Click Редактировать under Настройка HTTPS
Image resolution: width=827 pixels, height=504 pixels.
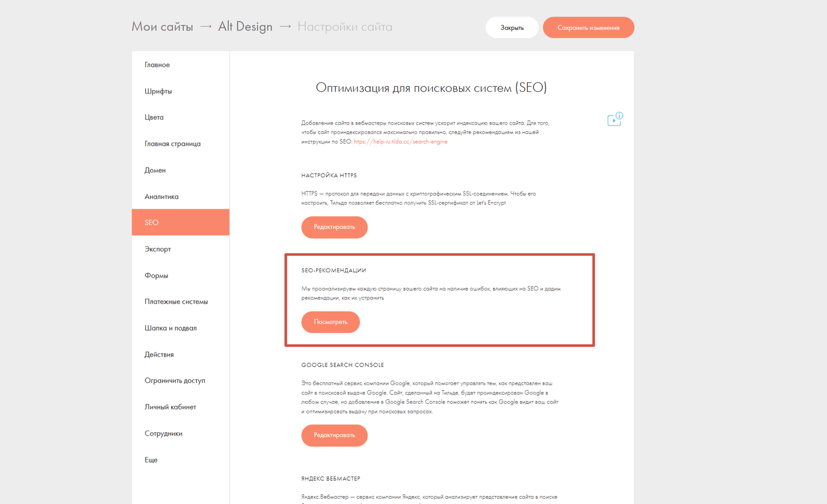coord(334,227)
